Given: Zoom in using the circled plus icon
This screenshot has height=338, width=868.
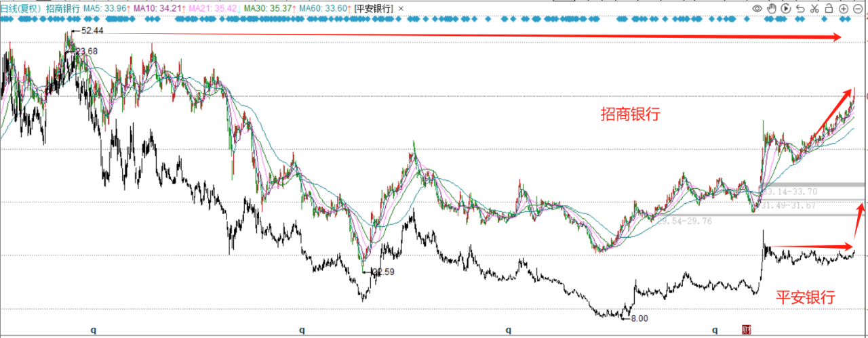Looking at the screenshot, I should click(x=844, y=9).
